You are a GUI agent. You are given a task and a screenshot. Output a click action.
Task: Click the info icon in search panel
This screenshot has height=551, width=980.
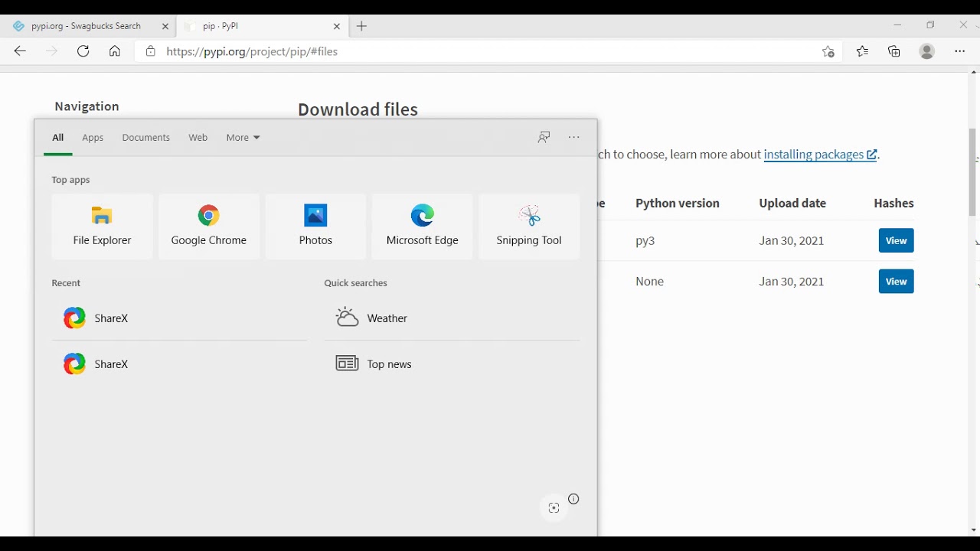[573, 499]
